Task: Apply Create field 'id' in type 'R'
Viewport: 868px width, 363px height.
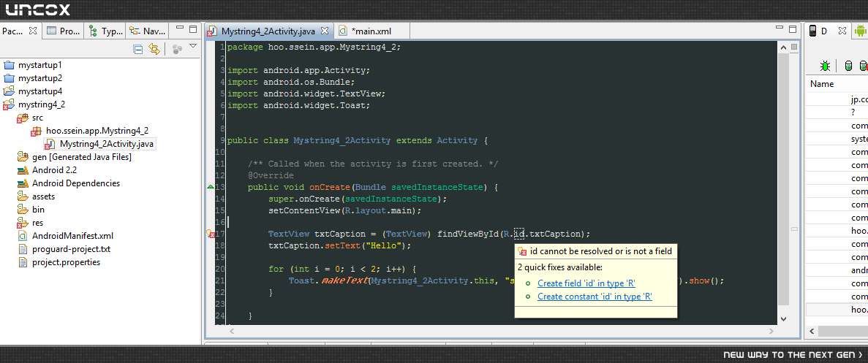Action: (x=586, y=283)
